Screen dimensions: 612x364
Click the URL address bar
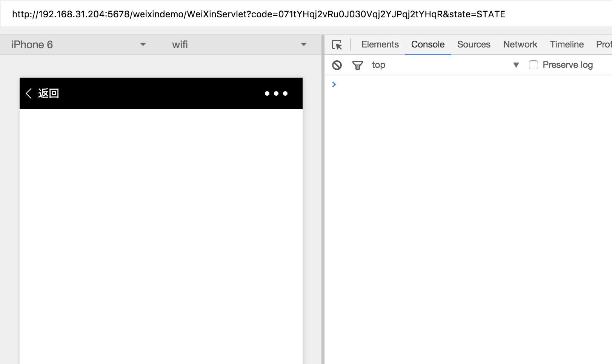point(306,14)
